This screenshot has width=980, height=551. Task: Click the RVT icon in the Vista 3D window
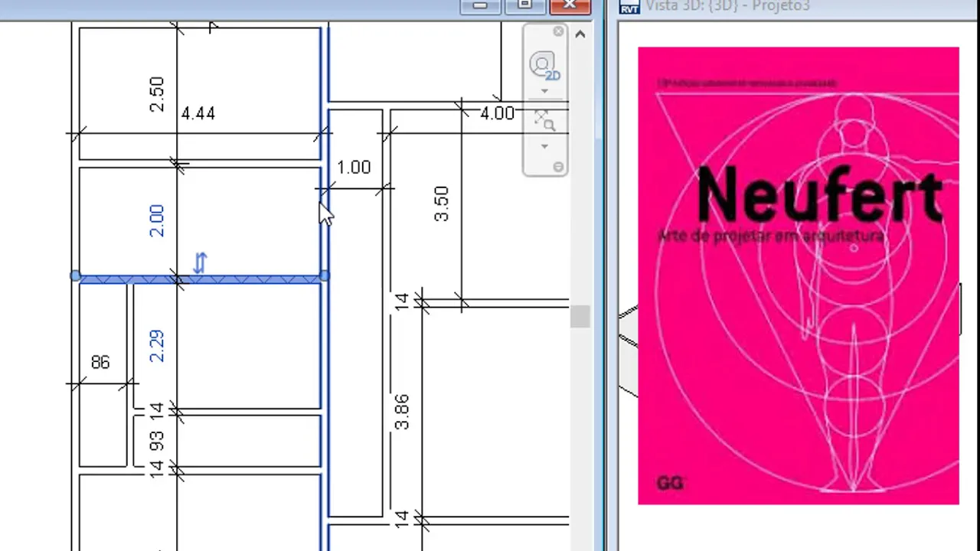point(629,7)
